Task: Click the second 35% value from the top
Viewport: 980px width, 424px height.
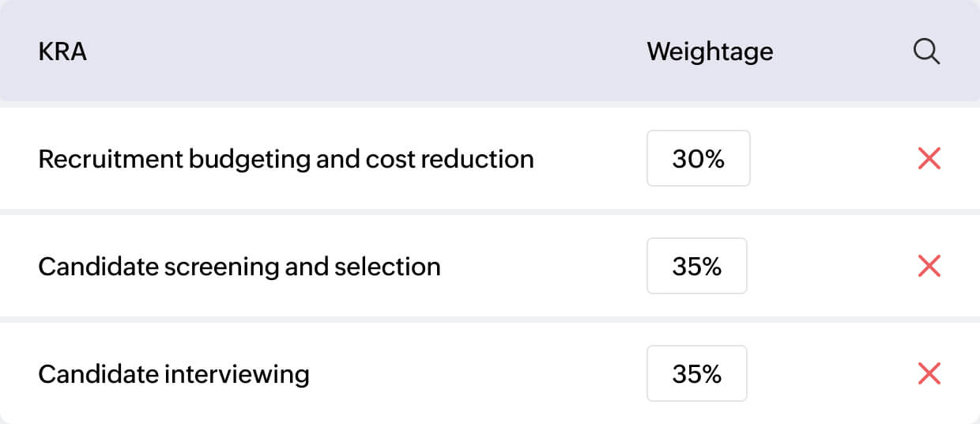Action: tap(696, 373)
